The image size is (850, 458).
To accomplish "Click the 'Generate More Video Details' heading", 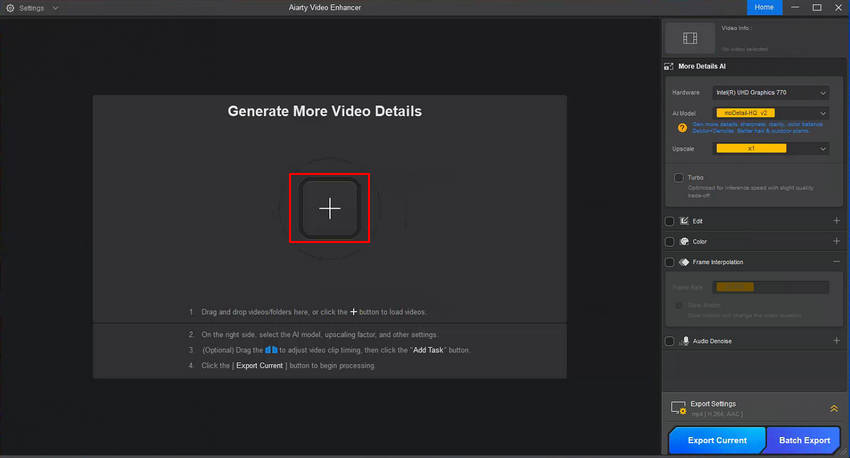I will pyautogui.click(x=325, y=111).
